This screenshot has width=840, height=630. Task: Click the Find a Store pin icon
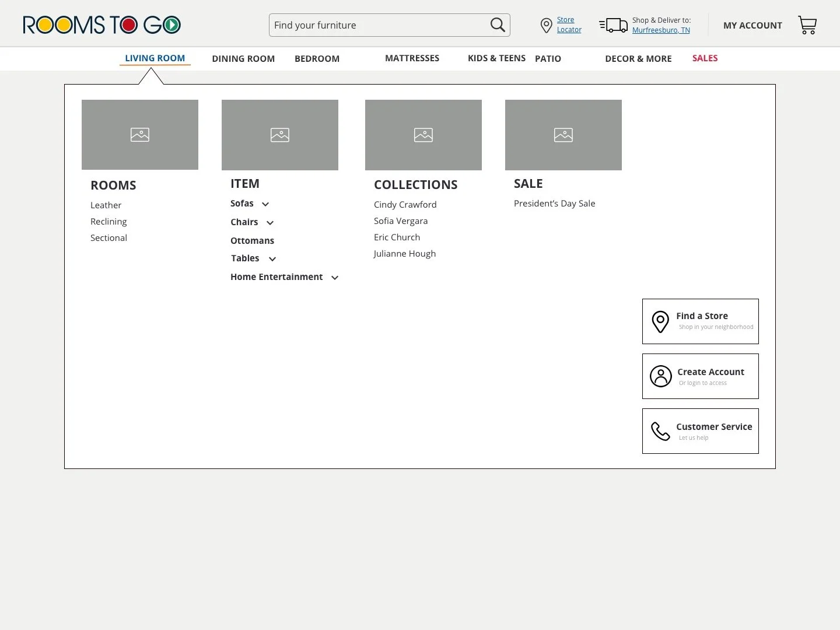click(660, 321)
